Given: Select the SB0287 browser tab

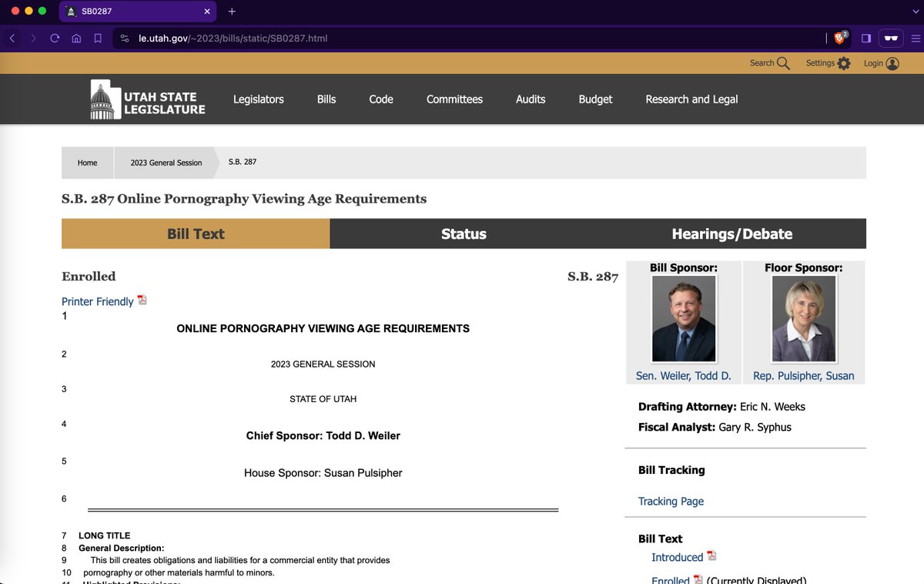Looking at the screenshot, I should point(139,12).
